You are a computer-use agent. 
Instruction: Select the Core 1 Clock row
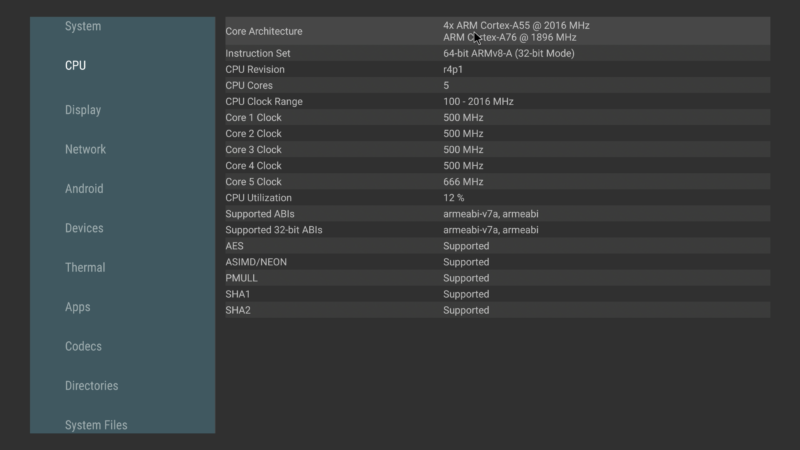pos(497,117)
